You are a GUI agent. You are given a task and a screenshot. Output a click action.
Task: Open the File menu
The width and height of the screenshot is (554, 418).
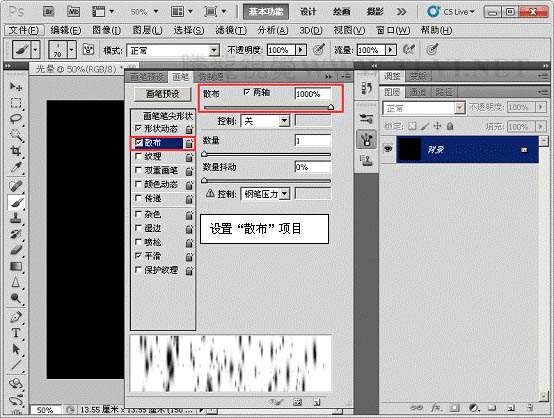point(24,30)
